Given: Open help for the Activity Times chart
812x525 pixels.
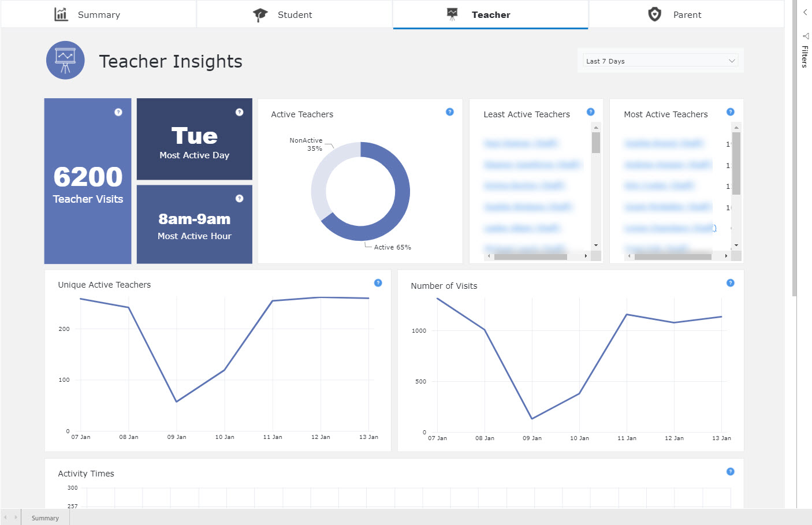Looking at the screenshot, I should [x=730, y=471].
